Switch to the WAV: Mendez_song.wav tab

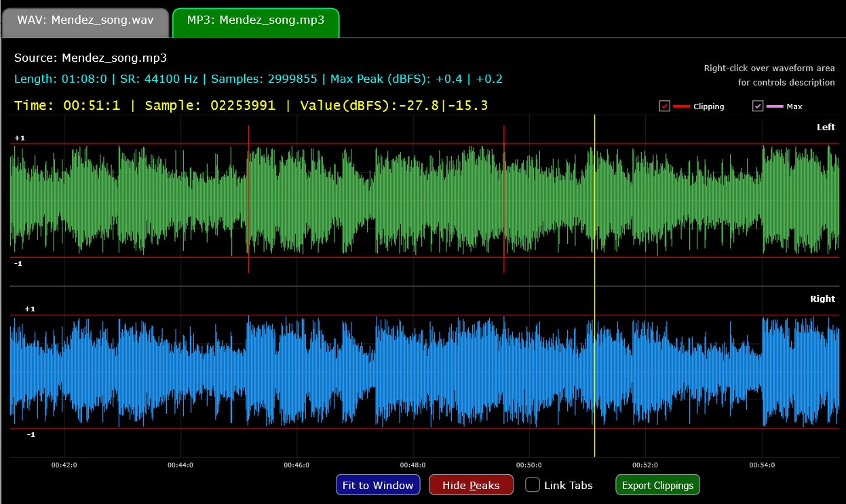tap(86, 22)
